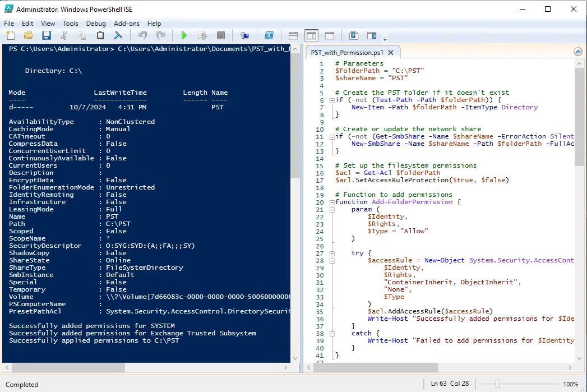Click the Ln 63 Col 28 status indicator
Image resolution: width=587 pixels, height=392 pixels.
[450, 384]
